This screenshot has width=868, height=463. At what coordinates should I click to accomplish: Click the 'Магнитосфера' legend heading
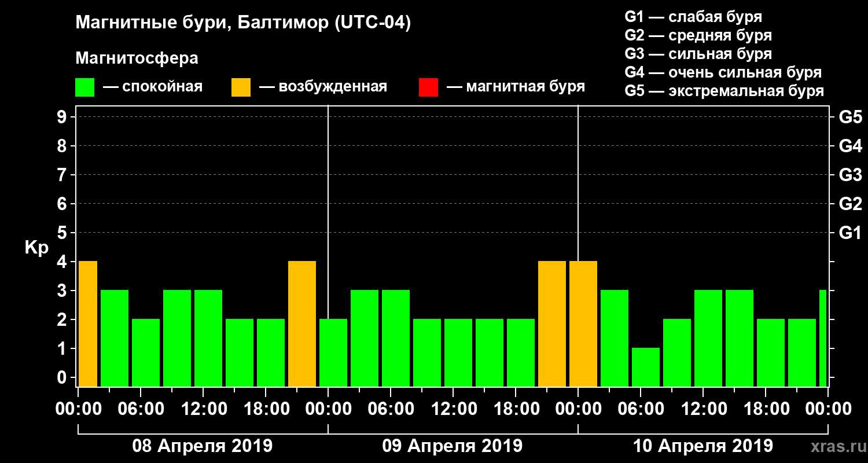137,58
